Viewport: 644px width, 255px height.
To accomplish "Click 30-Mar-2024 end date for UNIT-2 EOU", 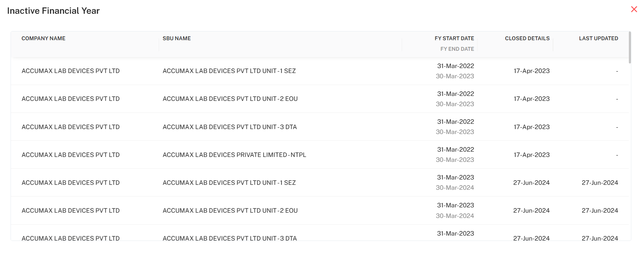I will (455, 216).
